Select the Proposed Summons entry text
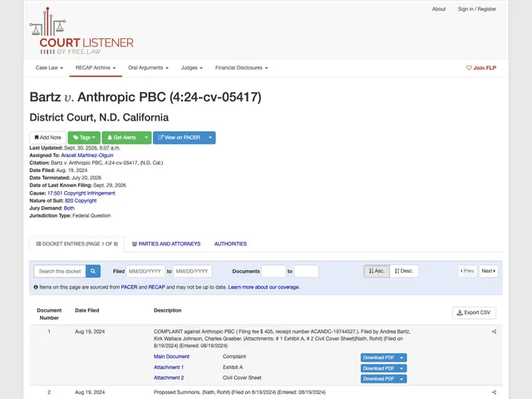 click(239, 392)
